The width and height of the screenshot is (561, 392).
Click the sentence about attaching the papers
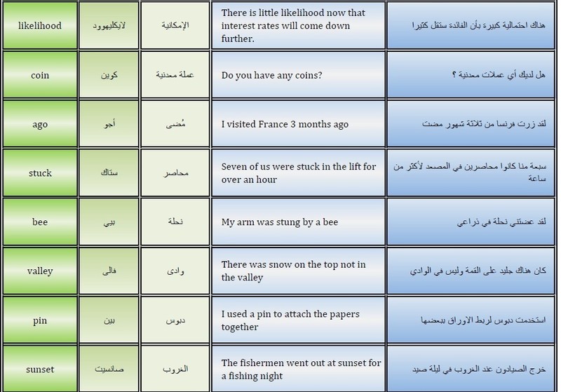click(298, 320)
